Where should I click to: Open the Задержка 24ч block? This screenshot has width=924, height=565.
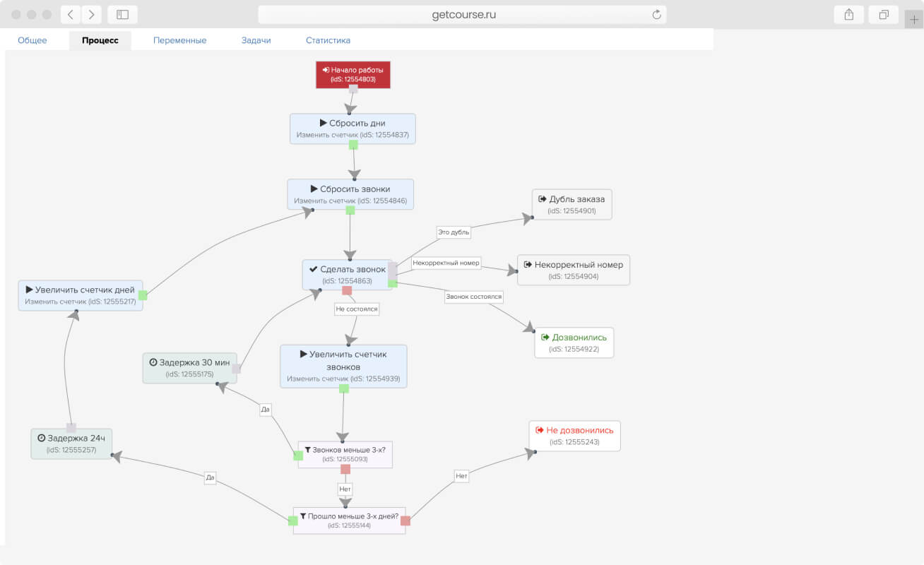coord(71,444)
